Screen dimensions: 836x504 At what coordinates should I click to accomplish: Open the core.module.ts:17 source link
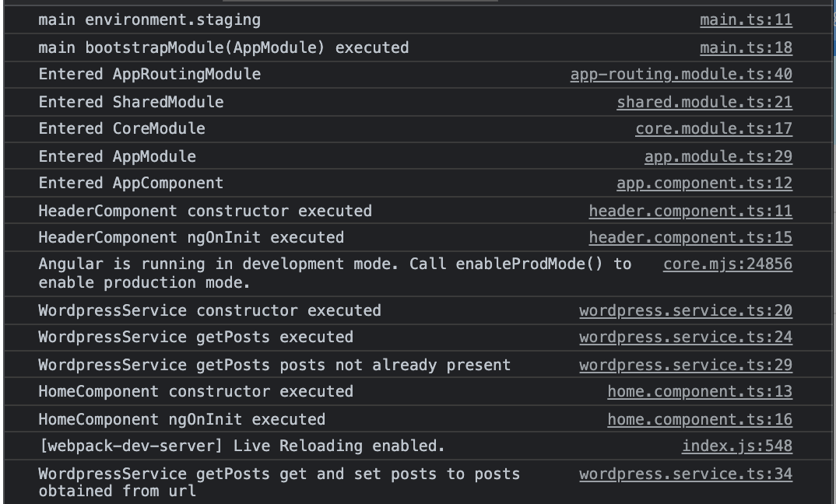point(714,129)
